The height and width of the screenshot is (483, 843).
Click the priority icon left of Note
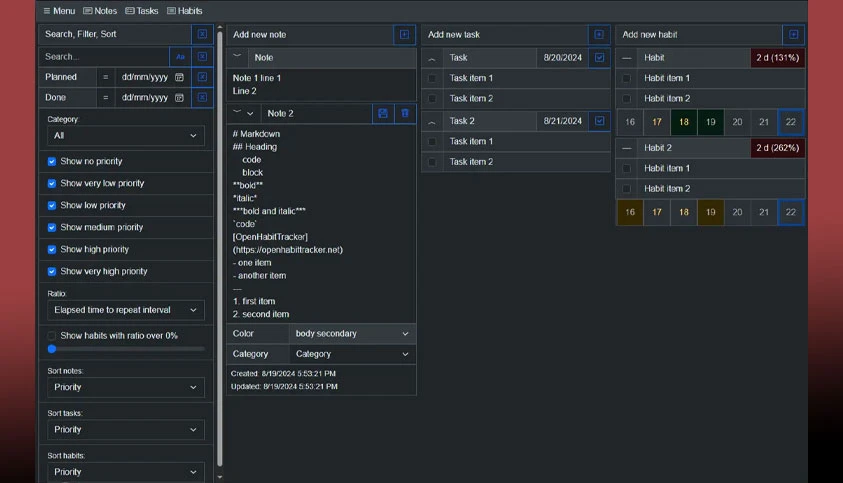[x=237, y=57]
